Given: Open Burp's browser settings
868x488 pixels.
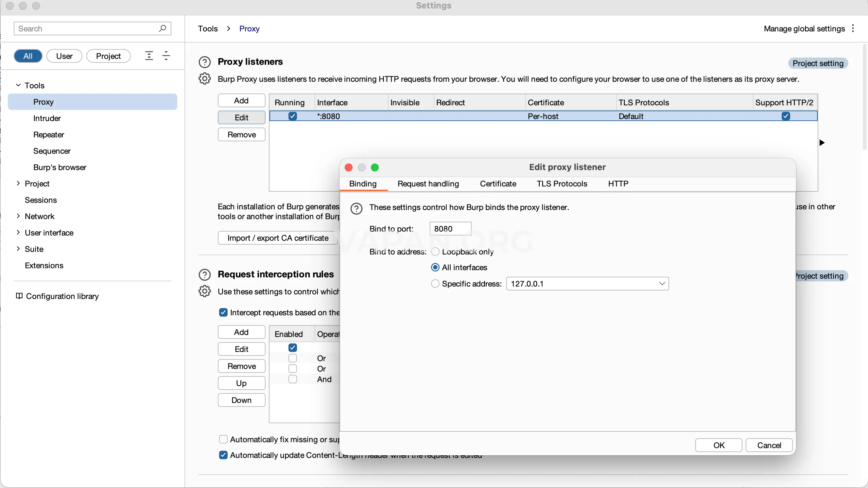Looking at the screenshot, I should pos(60,167).
